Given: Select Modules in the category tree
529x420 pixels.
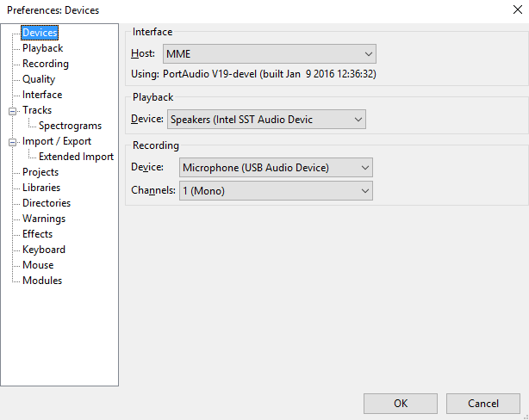Looking at the screenshot, I should coord(42,281).
